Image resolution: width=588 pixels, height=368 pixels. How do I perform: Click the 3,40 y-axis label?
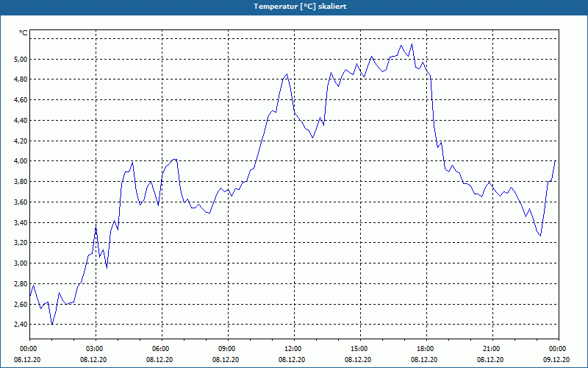[x=21, y=223]
